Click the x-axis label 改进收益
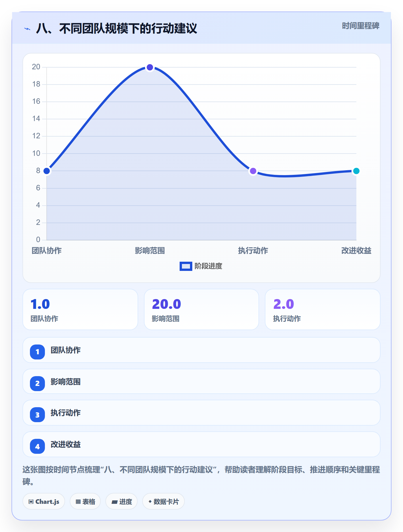The height and width of the screenshot is (532, 403). (356, 251)
